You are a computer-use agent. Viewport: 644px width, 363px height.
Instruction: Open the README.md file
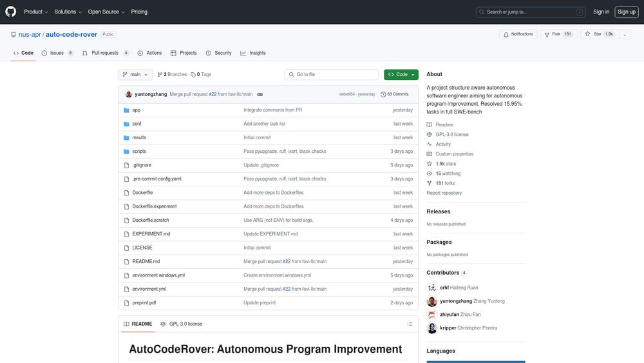[x=146, y=262]
